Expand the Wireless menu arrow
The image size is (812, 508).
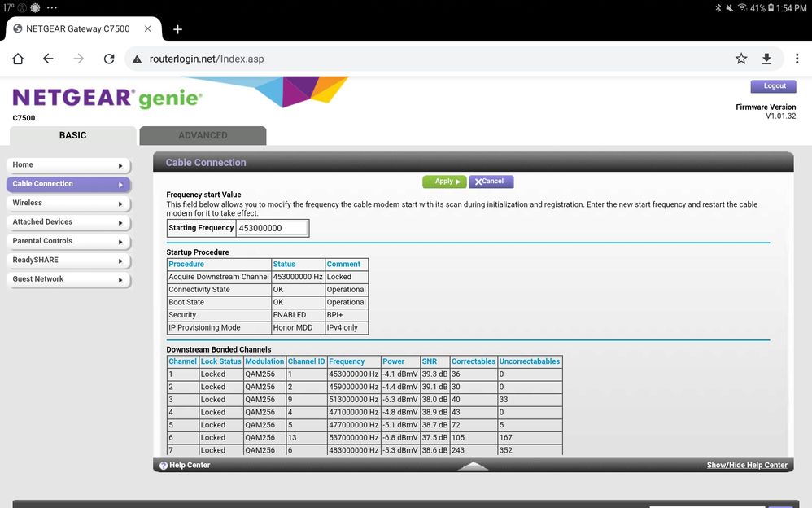tap(121, 204)
